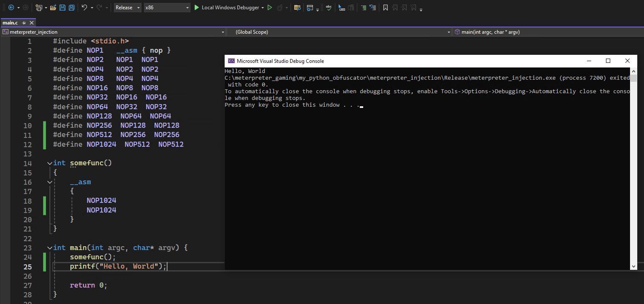Start Without Debugging using hollow green arrow

[x=270, y=8]
